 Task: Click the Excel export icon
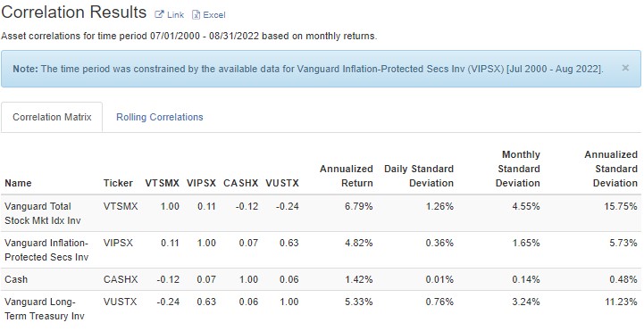196,15
